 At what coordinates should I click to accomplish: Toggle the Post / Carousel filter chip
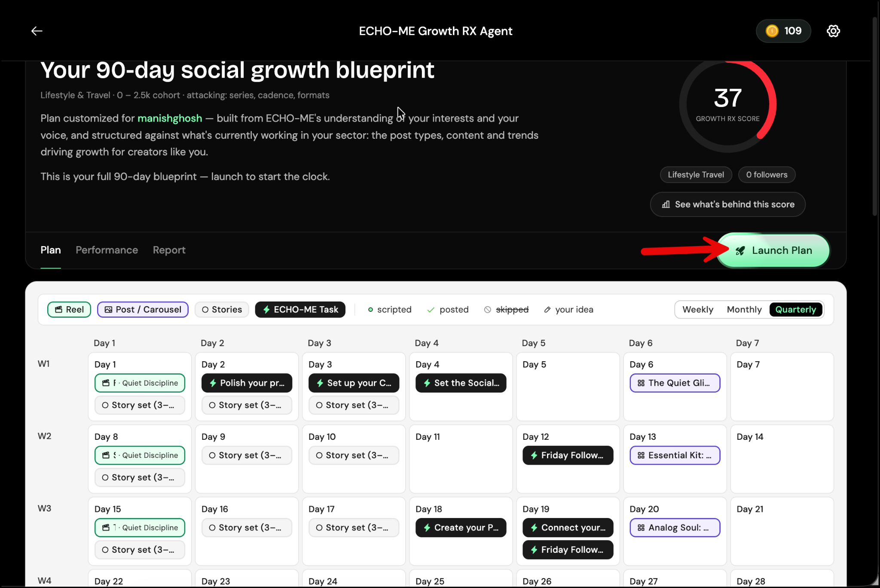(143, 309)
